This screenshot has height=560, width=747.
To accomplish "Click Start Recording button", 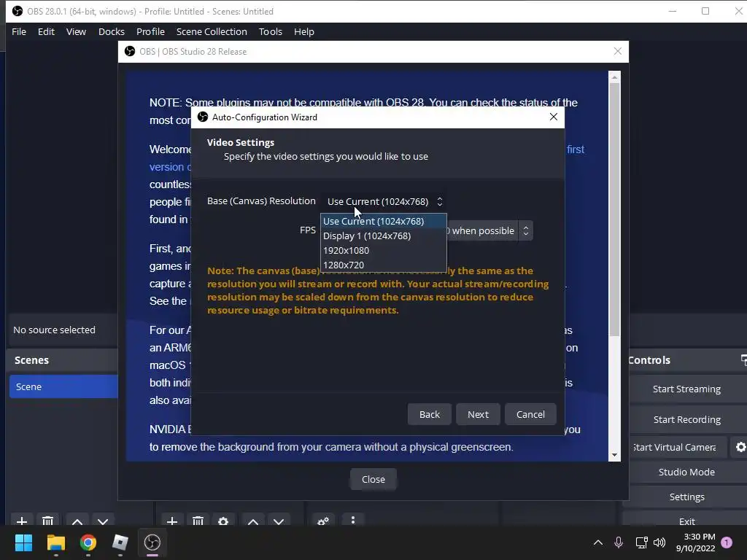I will 686,419.
